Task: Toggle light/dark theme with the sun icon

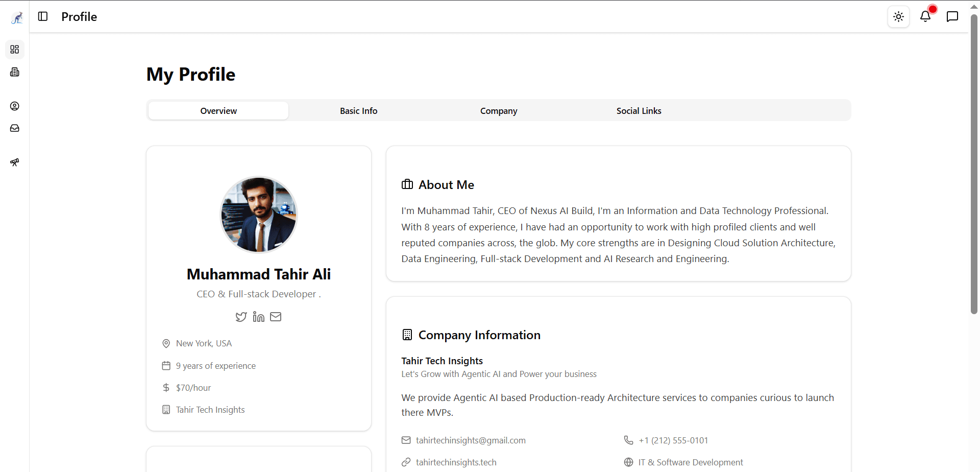Action: click(x=898, y=16)
